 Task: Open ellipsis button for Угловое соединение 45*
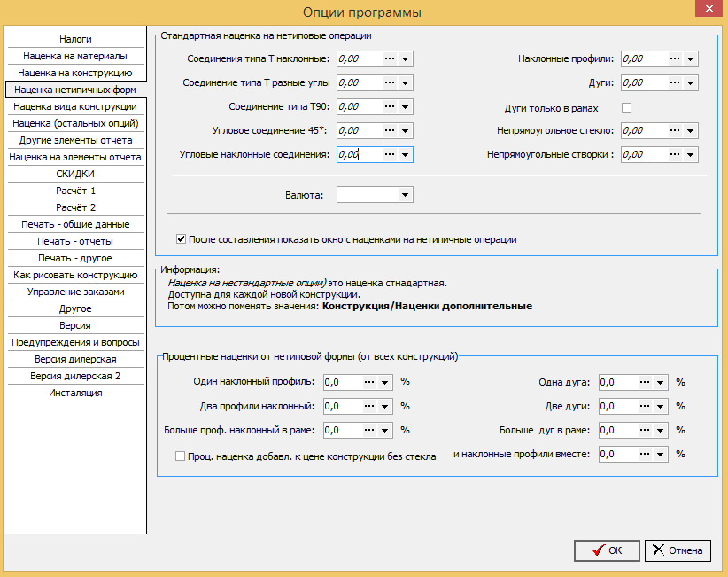(390, 131)
